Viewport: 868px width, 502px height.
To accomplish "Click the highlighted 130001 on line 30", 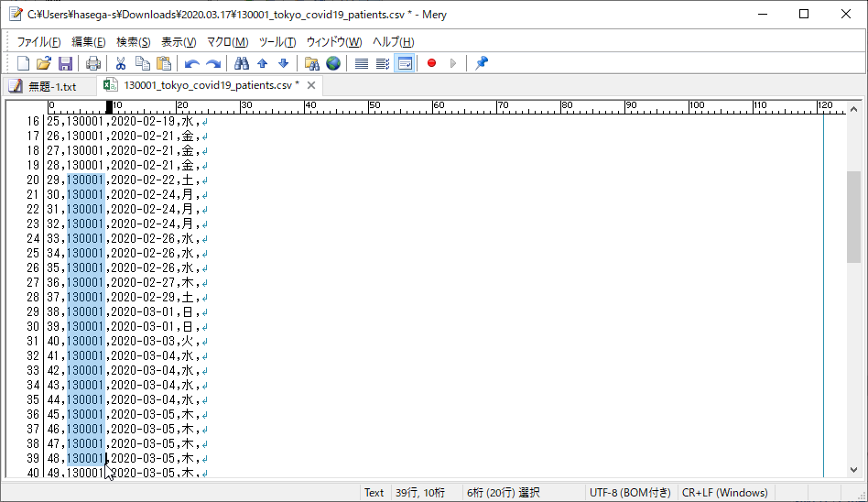I will pyautogui.click(x=85, y=326).
